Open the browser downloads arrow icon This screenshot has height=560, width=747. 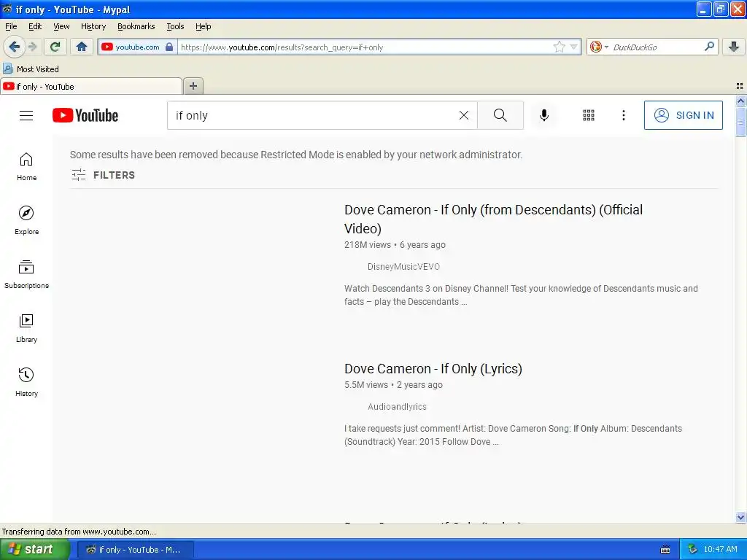734,47
